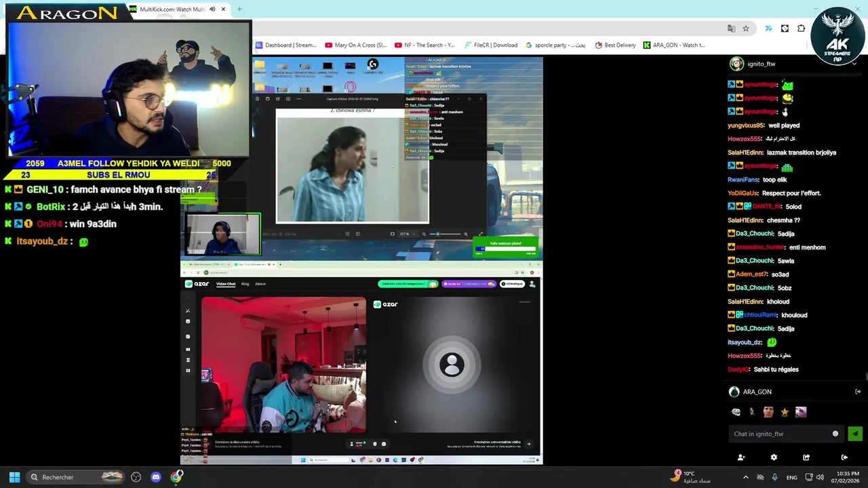Open the Extensions puzzle-piece menu
Image resolution: width=868 pixels, height=488 pixels.
(802, 28)
